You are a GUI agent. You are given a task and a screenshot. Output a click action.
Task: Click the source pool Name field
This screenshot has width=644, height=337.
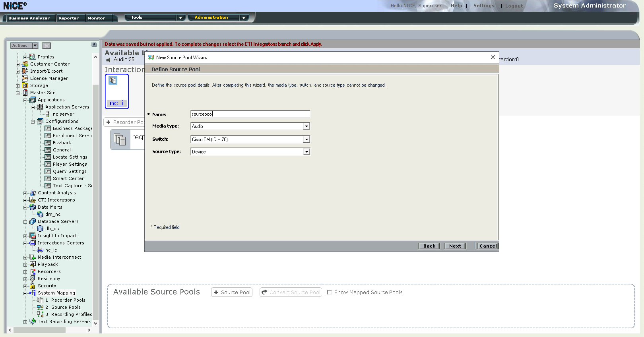(250, 114)
